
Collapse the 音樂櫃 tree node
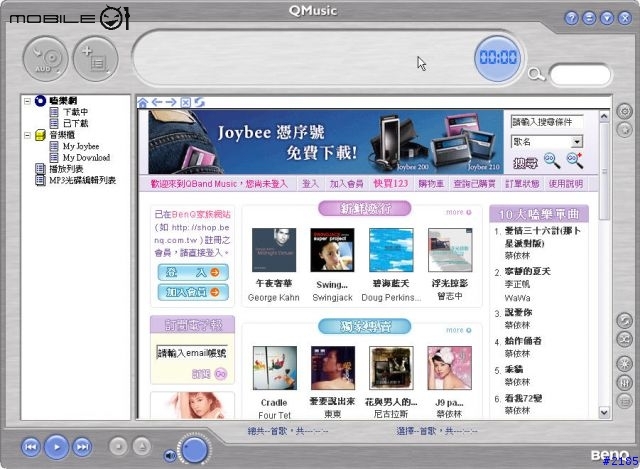click(27, 135)
